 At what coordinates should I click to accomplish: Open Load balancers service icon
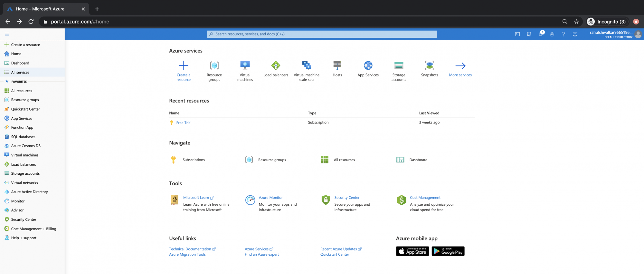click(x=276, y=66)
